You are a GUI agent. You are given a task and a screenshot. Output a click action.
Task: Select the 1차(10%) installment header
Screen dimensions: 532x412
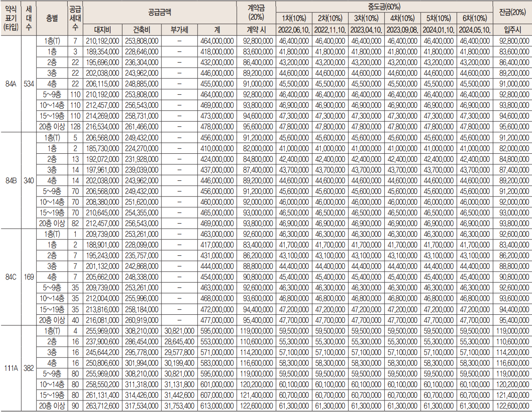[294, 18]
